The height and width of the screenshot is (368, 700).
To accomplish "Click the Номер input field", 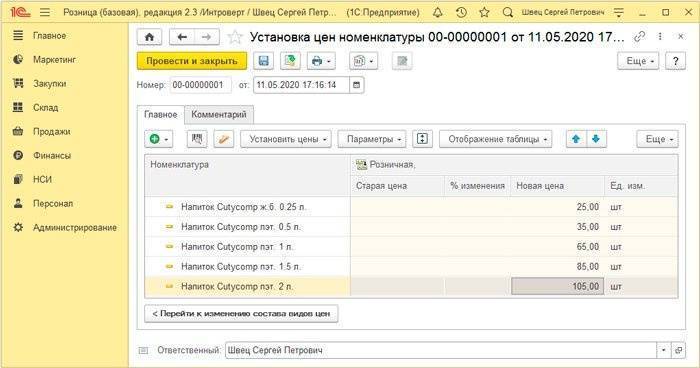I will (x=200, y=85).
